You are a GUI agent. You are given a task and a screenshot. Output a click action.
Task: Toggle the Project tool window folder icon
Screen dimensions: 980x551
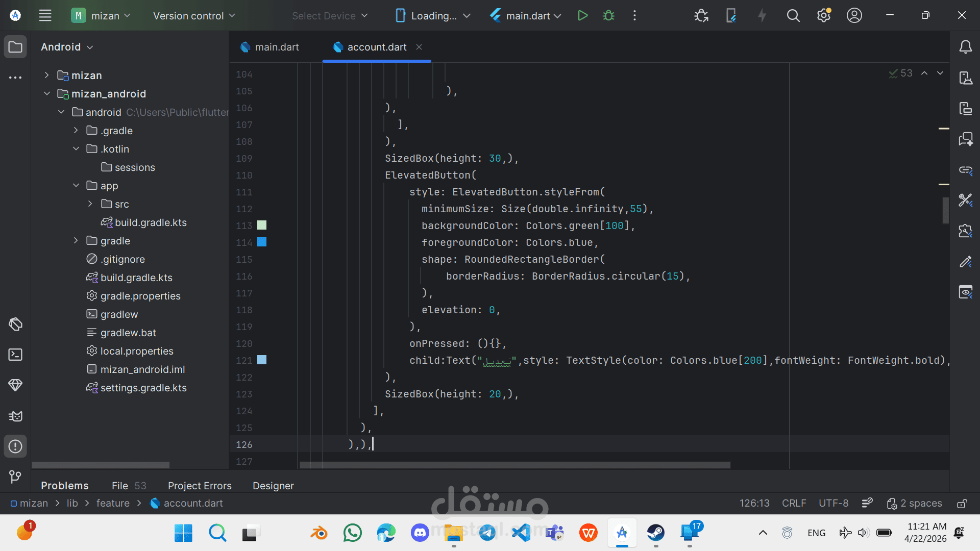pos(15,47)
